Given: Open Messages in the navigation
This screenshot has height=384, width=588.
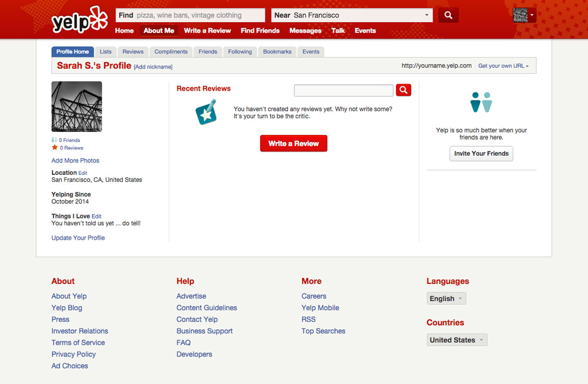Looking at the screenshot, I should point(305,31).
